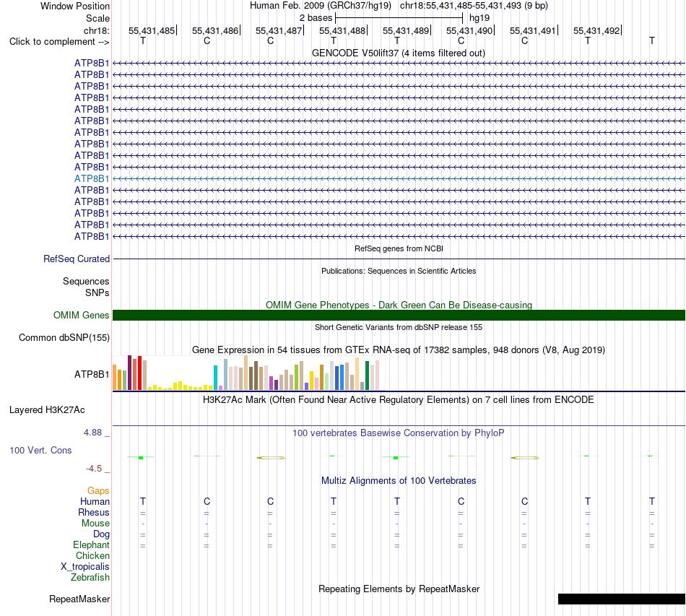Click the 'Layered H3K27Ac' track label
The image size is (686, 616).
tap(47, 410)
